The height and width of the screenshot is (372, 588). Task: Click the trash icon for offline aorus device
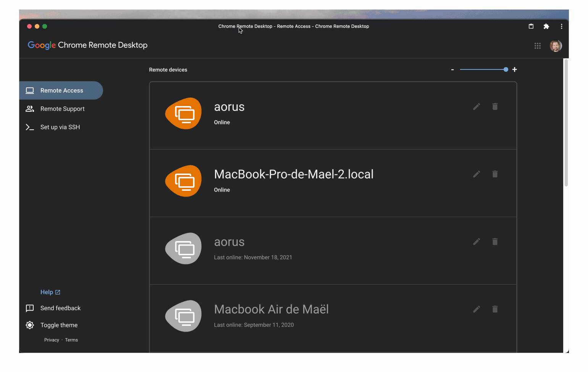(x=495, y=242)
